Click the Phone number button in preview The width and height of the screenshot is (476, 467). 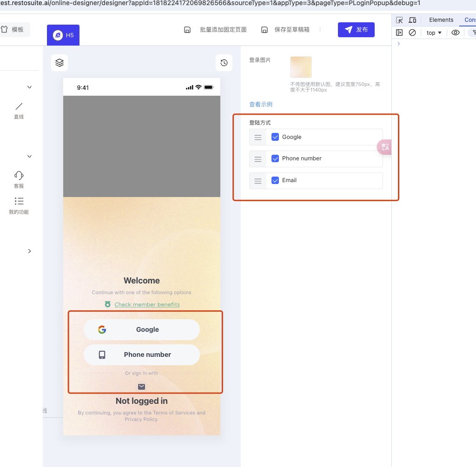click(142, 355)
